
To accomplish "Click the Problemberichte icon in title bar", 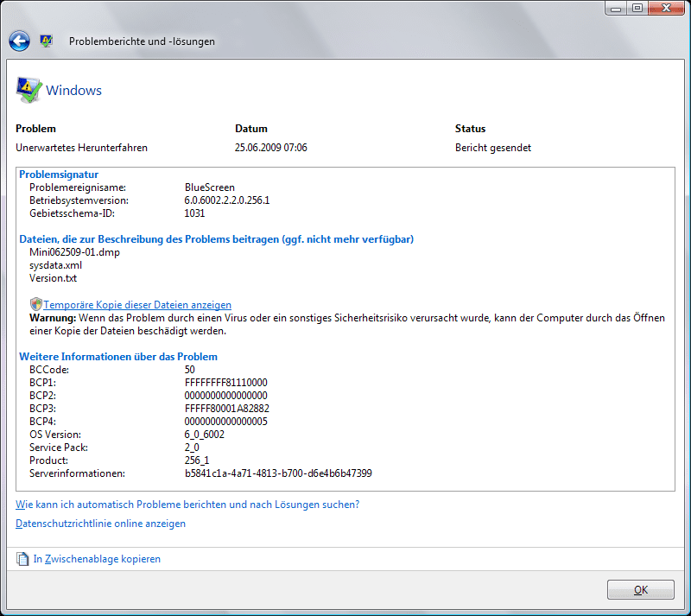I will (47, 41).
